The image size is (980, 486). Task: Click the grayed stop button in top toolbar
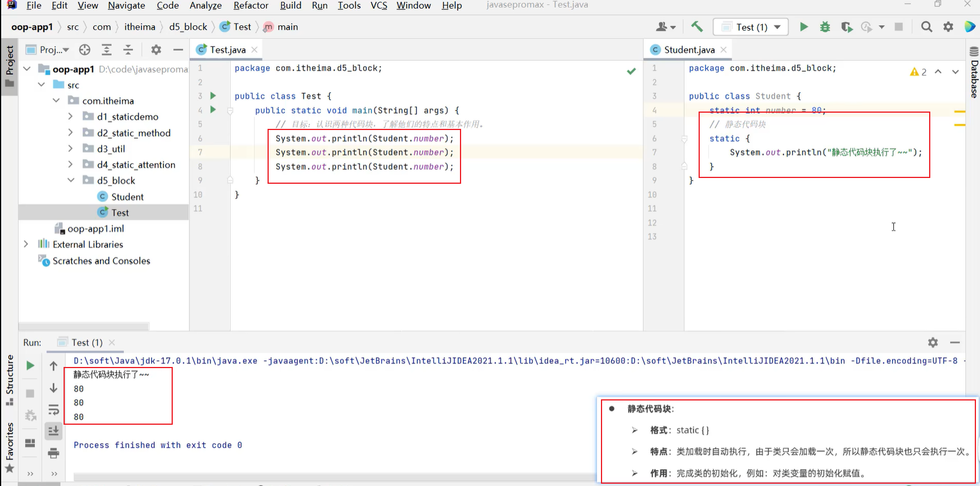(x=899, y=27)
